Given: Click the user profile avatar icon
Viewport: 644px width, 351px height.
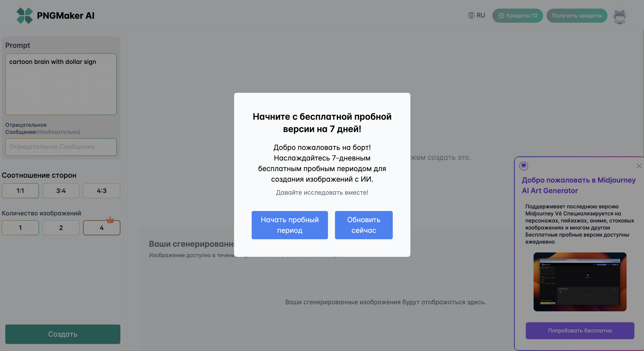Looking at the screenshot, I should coord(621,15).
